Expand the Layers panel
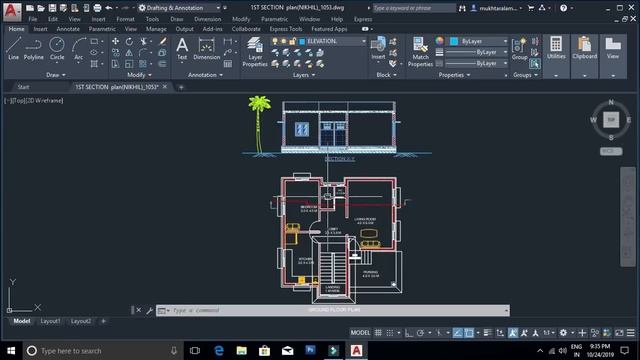The width and height of the screenshot is (640, 360). coord(304,75)
